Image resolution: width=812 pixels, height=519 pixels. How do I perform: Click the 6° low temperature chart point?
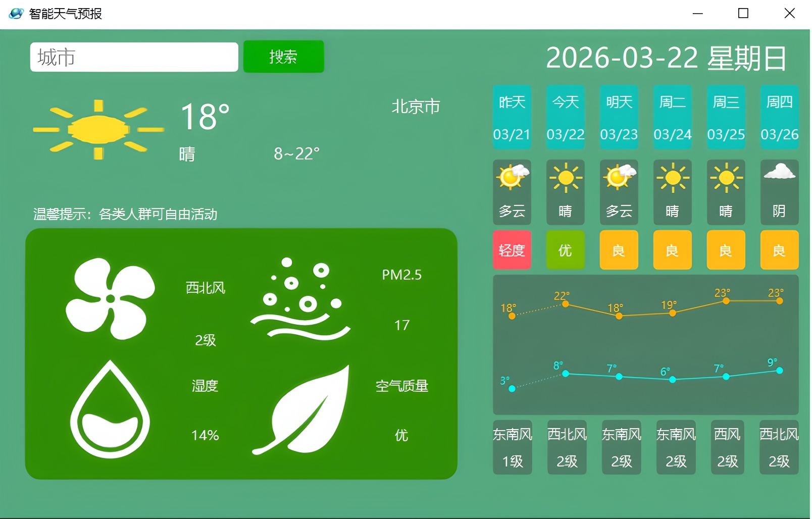pos(673,380)
